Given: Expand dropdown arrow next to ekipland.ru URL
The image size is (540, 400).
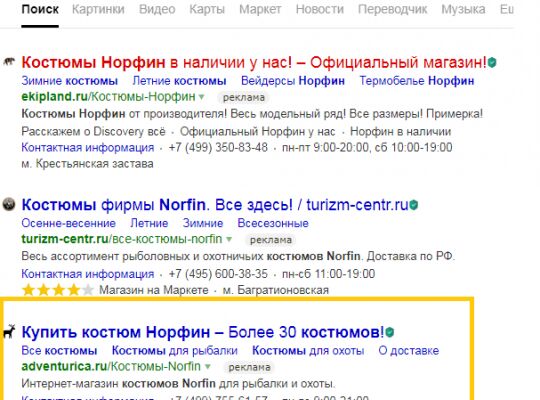Looking at the screenshot, I should pos(201,97).
